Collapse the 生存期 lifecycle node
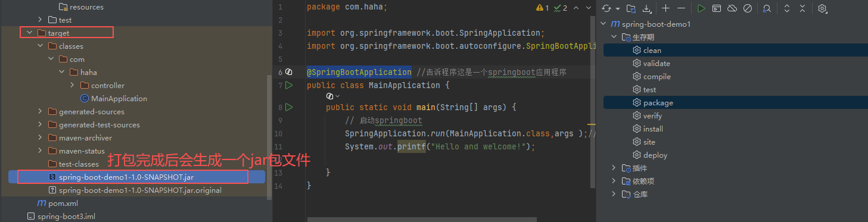868x222 pixels. tap(614, 37)
